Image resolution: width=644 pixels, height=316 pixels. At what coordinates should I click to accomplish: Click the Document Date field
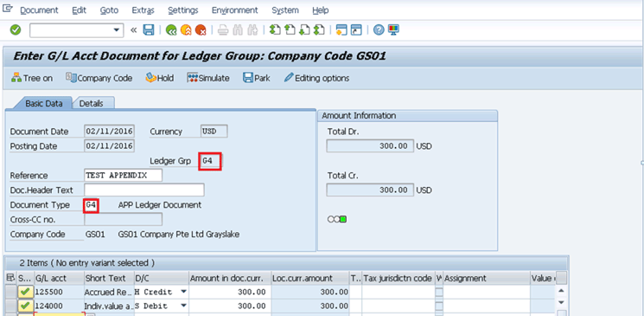(109, 132)
